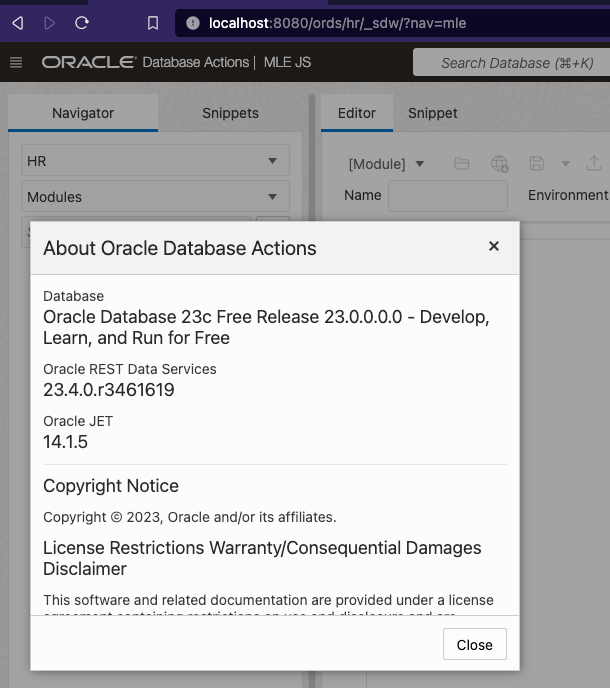Image resolution: width=610 pixels, height=688 pixels.
Task: Open the save options dropdown arrow
Action: [x=565, y=163]
